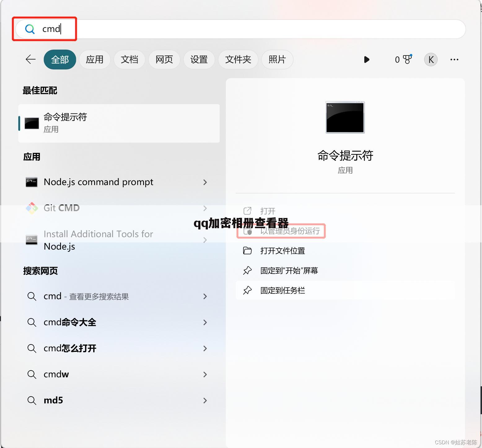Select the 应用 filter tab

(x=94, y=60)
